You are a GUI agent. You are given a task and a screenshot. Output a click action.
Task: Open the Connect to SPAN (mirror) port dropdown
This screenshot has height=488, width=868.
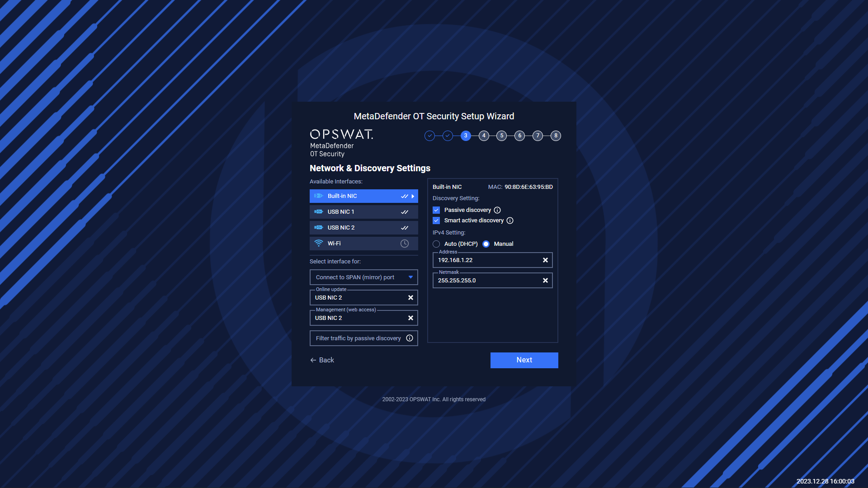point(363,277)
